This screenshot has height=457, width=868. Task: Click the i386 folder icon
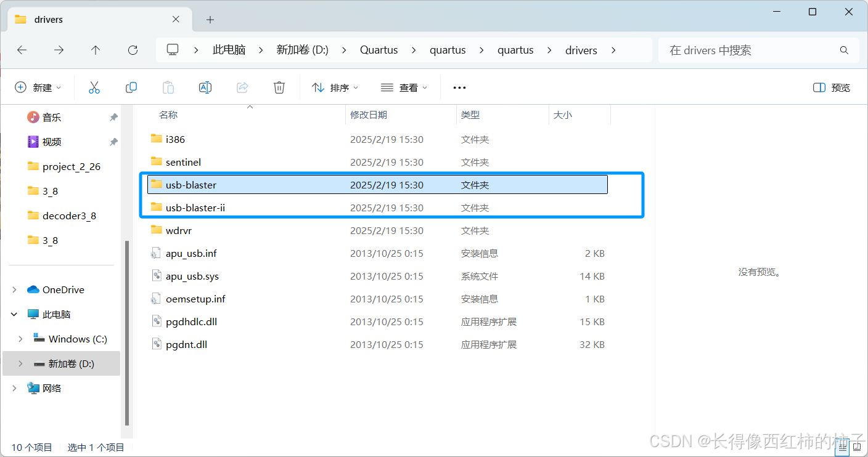[x=156, y=139]
